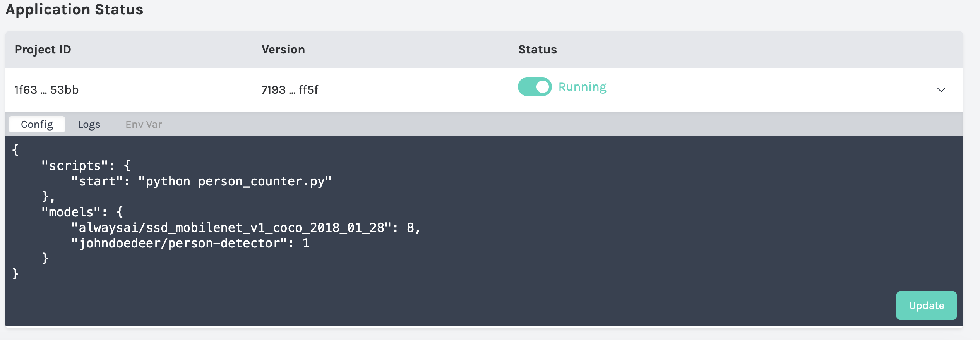The image size is (980, 340).
Task: Click the python person_counter.py start line
Action: coord(201,181)
